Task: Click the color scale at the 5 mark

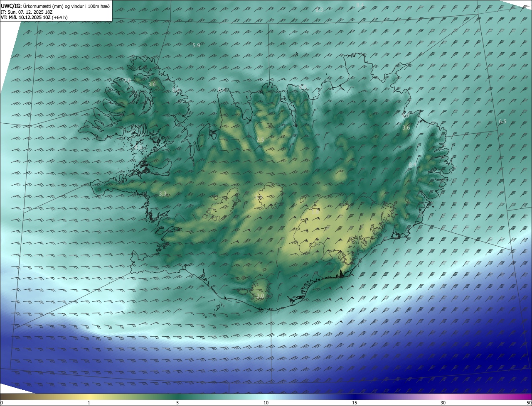Action: click(177, 403)
